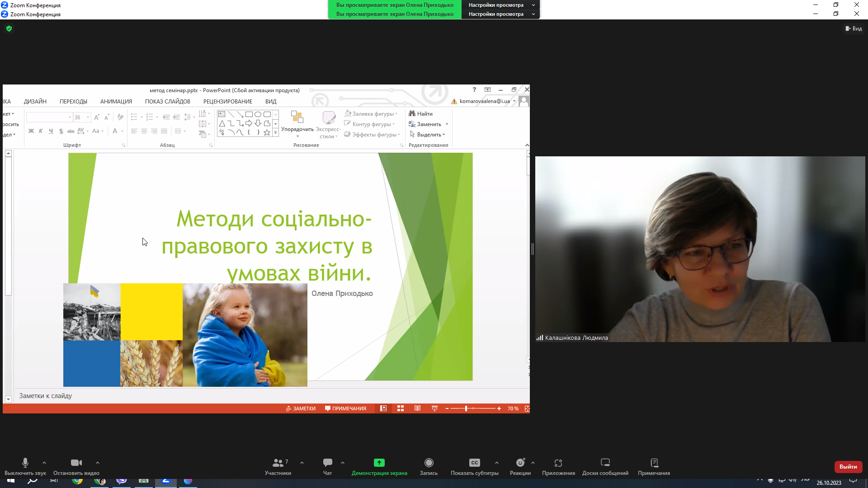Click Найти find button

pos(421,114)
